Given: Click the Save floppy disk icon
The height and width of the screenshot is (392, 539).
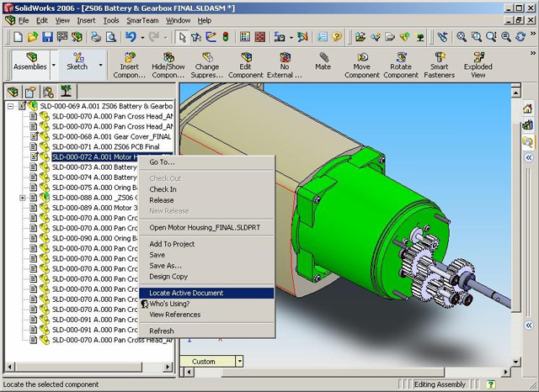Looking at the screenshot, I should click(x=47, y=36).
